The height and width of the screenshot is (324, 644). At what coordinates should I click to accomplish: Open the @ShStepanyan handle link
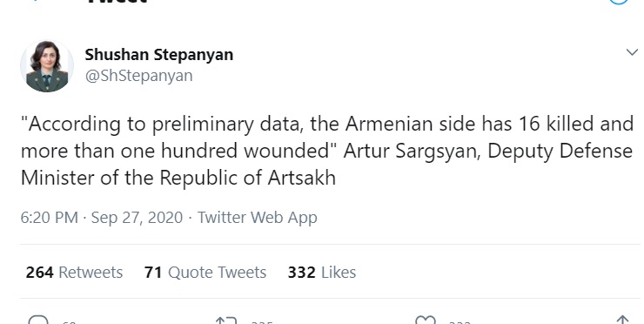[x=139, y=76]
